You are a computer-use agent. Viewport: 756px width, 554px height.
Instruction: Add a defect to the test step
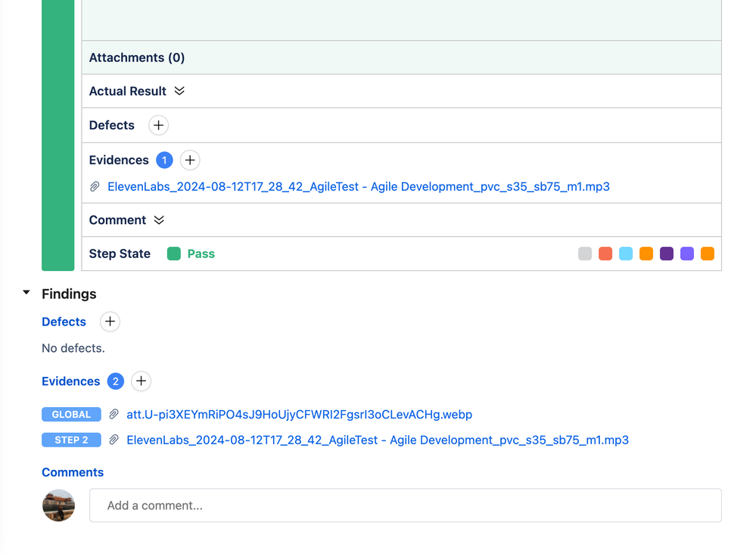tap(158, 126)
